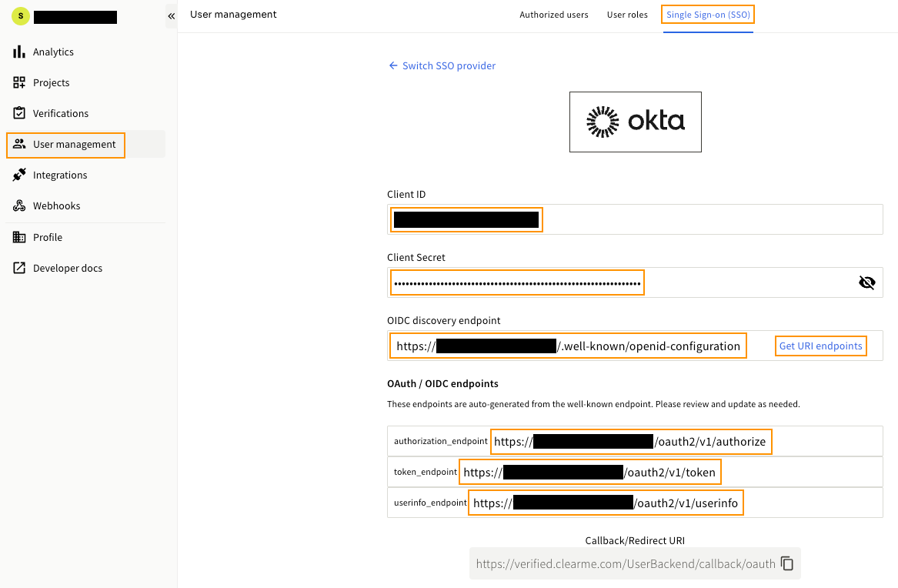Click the Callback/Redirect URI label
This screenshot has width=898, height=588.
coord(635,540)
